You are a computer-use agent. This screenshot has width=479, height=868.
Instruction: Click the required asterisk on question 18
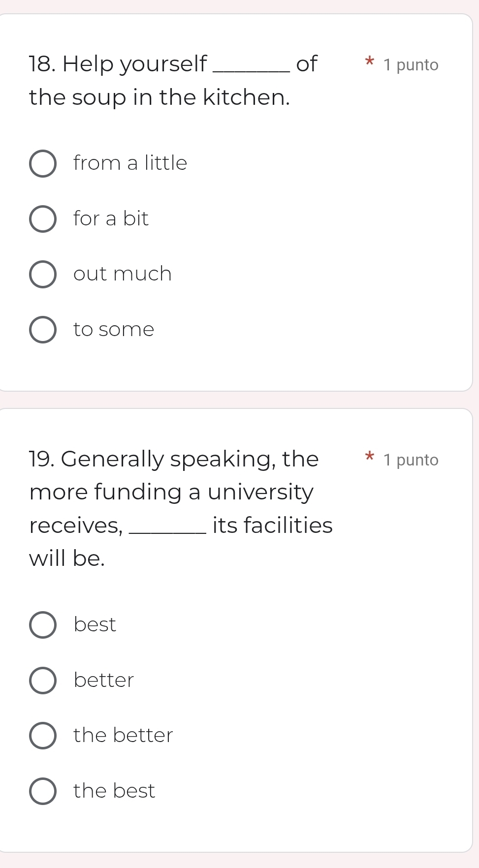click(370, 62)
